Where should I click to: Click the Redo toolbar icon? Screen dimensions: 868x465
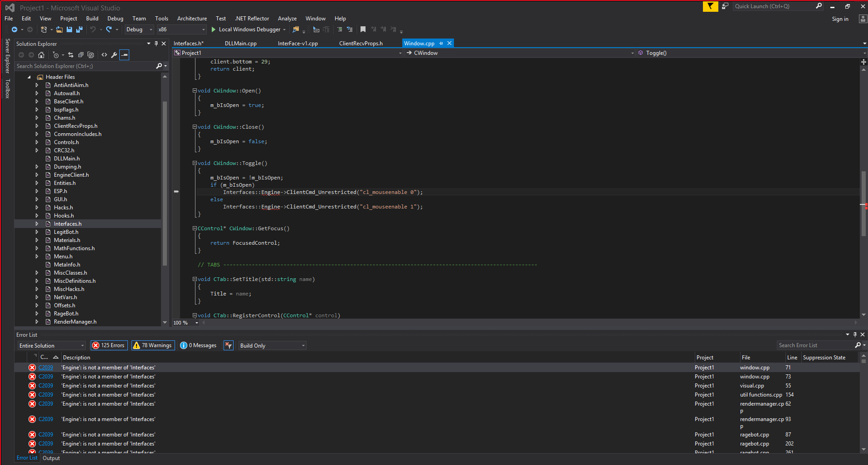coord(109,29)
